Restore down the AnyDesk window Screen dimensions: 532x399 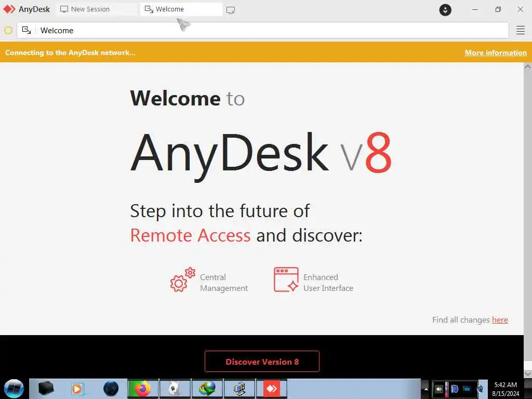tap(498, 9)
